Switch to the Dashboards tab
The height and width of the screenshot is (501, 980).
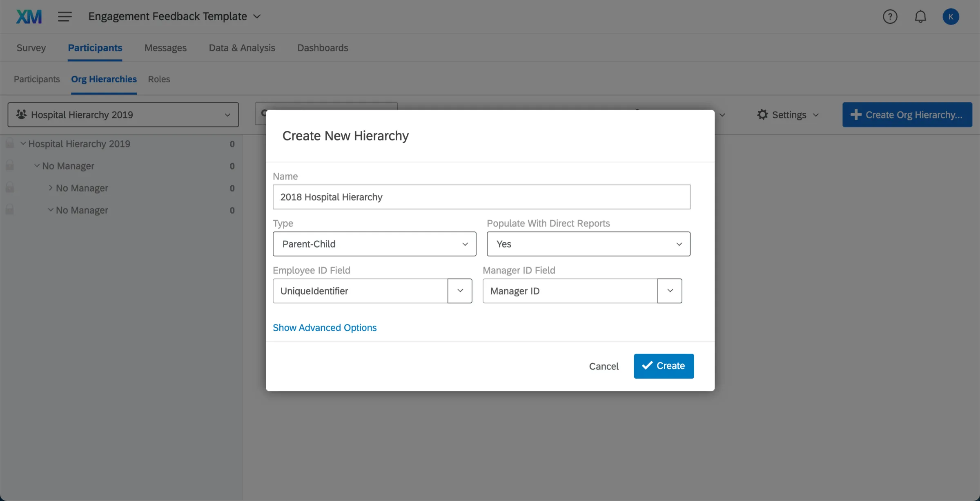322,47
